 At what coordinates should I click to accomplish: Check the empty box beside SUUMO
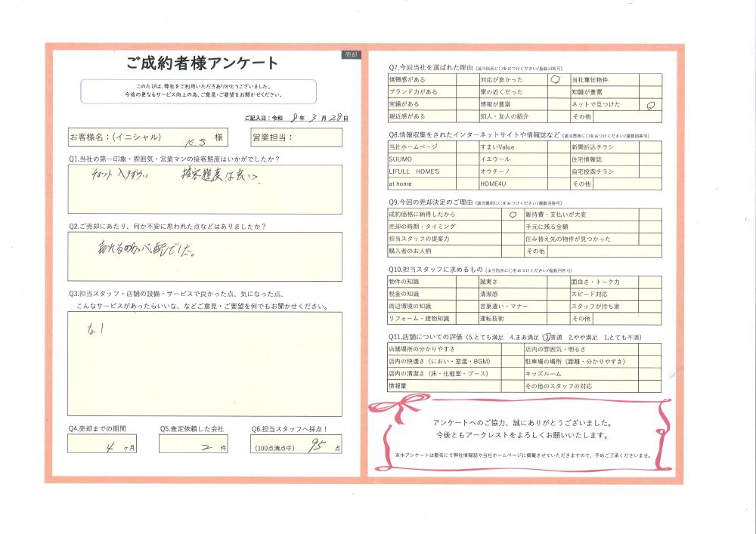point(467,159)
